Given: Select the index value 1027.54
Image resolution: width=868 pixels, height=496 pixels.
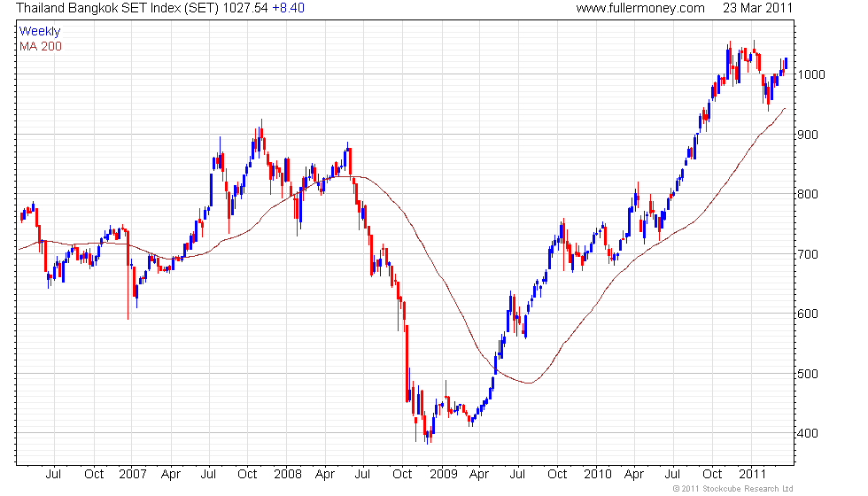Looking at the screenshot, I should click(245, 8).
